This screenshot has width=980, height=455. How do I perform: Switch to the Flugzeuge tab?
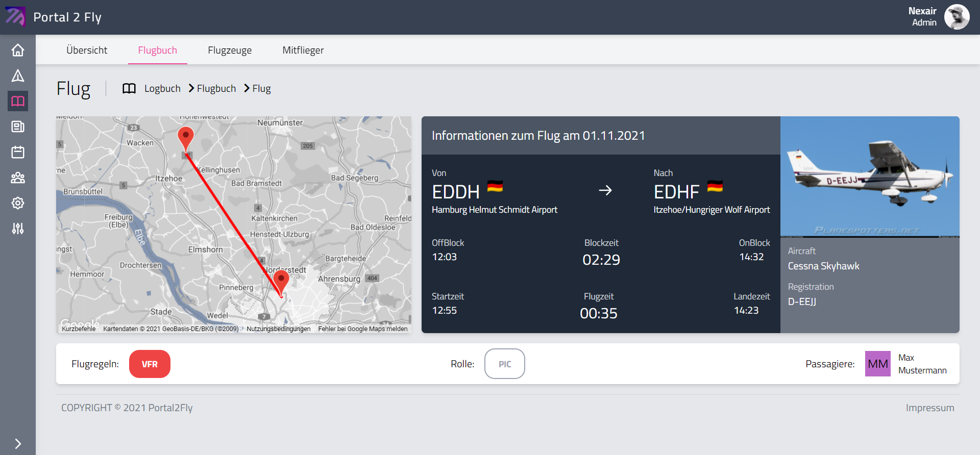click(230, 50)
